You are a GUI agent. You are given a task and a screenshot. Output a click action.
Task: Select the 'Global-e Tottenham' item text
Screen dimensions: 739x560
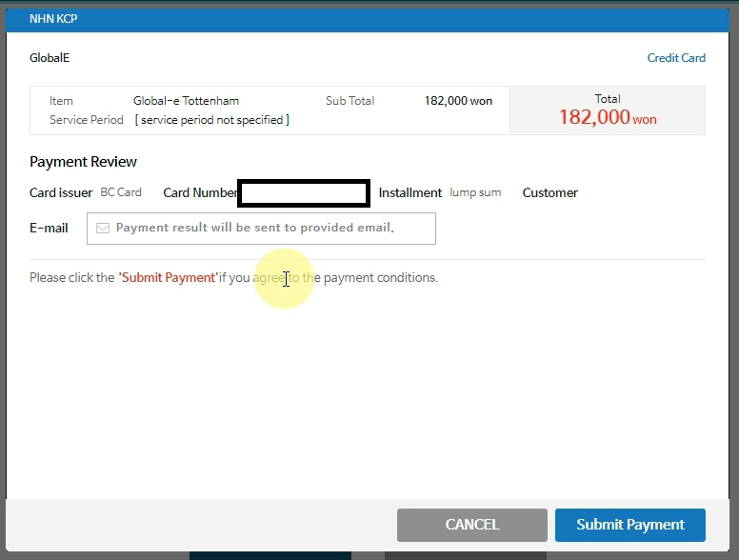click(186, 101)
